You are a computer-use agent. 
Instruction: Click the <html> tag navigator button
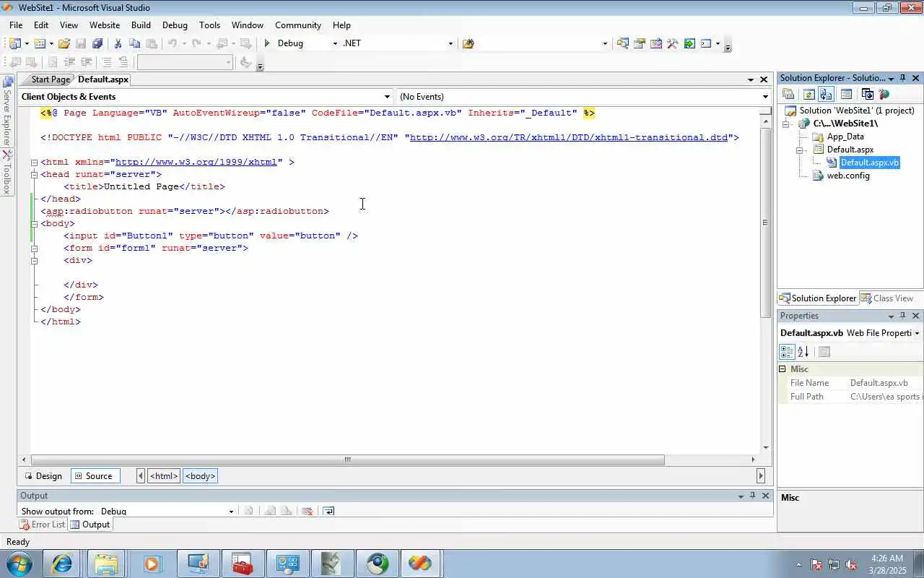tap(164, 476)
